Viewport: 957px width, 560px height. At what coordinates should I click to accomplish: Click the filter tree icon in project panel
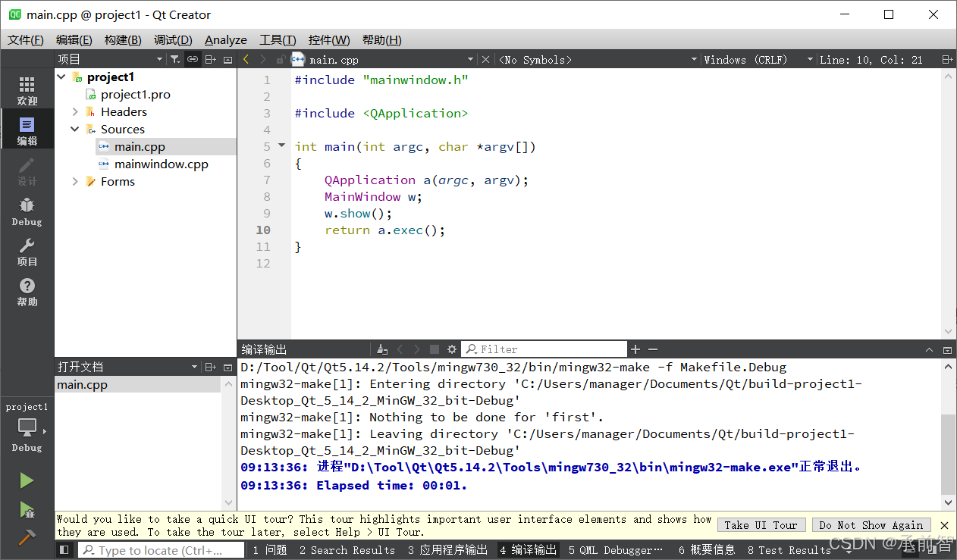(x=175, y=59)
